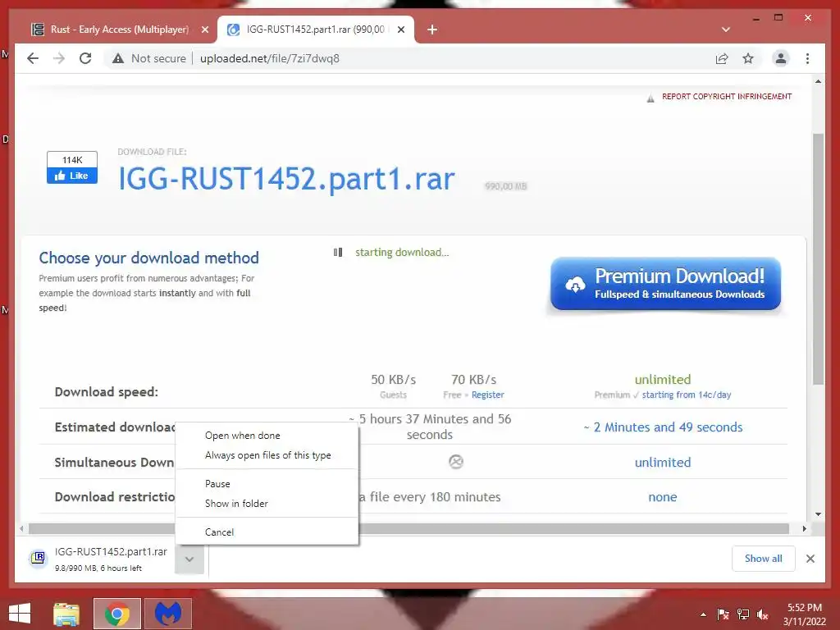The height and width of the screenshot is (630, 840).
Task: Switch to Rust - Early Access (Multiplayer) tab
Action: [x=118, y=30]
